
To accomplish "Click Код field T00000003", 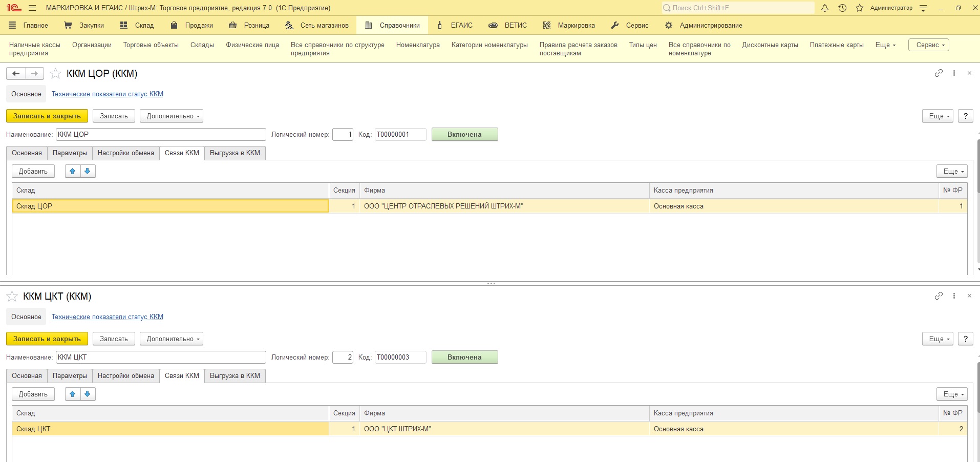I will coord(400,358).
